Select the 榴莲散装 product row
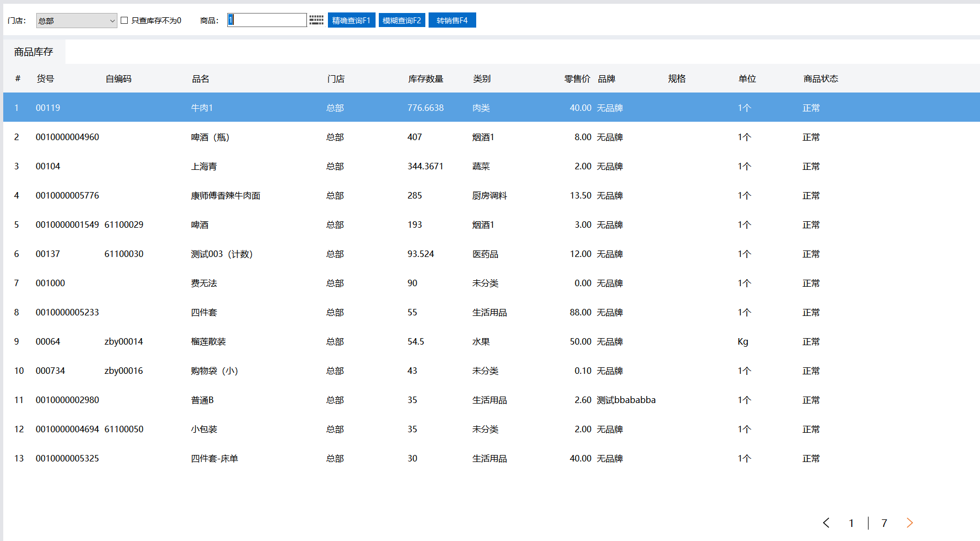980x541 pixels. (x=208, y=342)
